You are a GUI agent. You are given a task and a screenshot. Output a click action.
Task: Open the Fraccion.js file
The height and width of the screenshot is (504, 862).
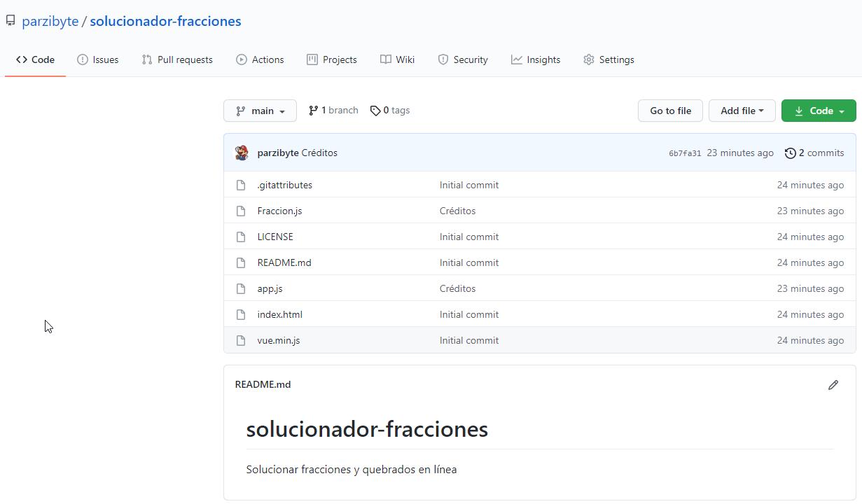279,211
